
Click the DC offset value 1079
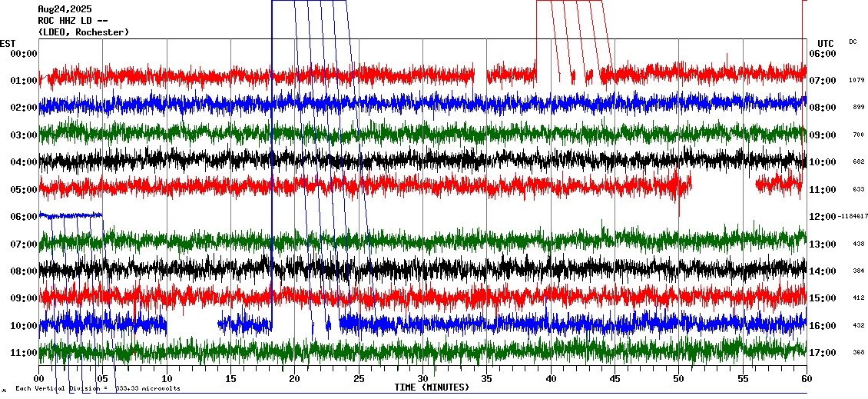[x=857, y=81]
